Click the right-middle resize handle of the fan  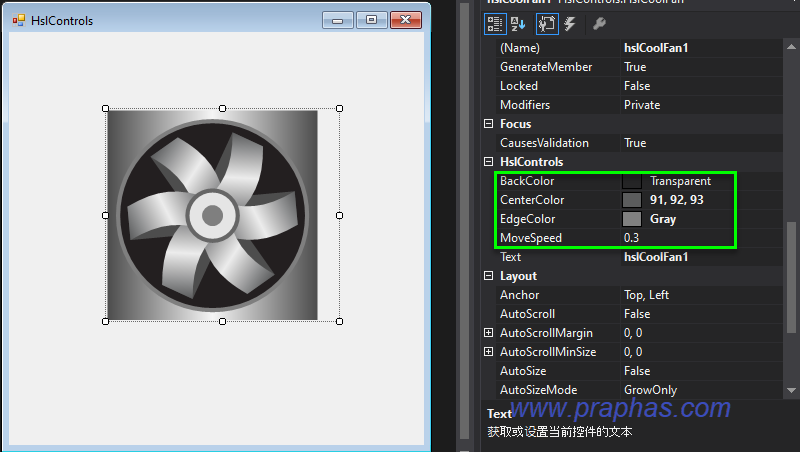click(x=339, y=215)
